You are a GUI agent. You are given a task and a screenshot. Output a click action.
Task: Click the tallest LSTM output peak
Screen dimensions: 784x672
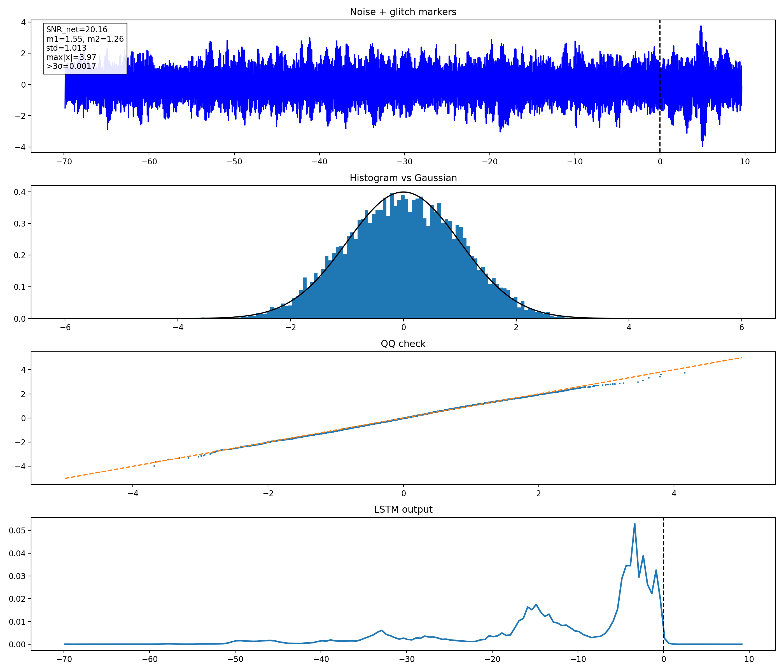[x=634, y=524]
